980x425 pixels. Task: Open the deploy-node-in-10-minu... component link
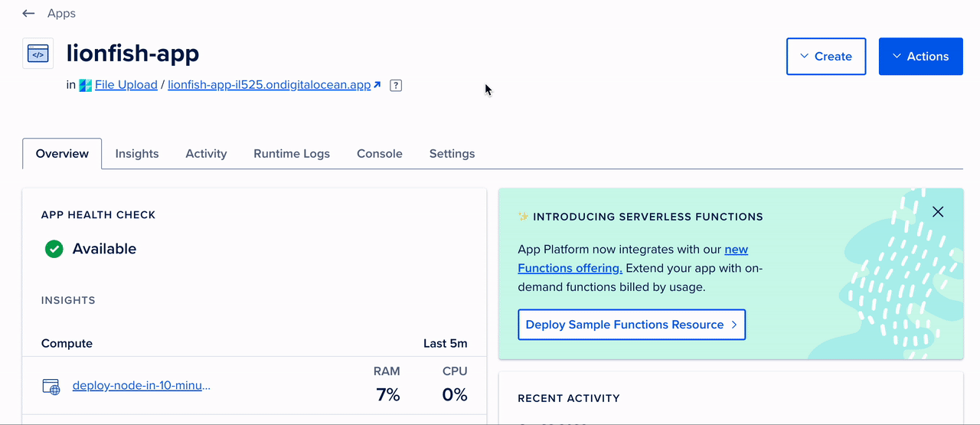pyautogui.click(x=142, y=385)
